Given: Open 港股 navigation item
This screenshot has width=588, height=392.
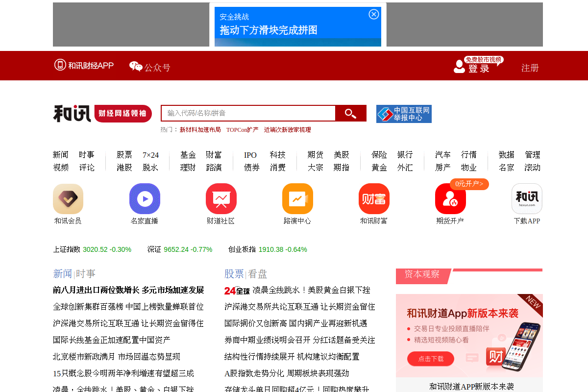Looking at the screenshot, I should coord(124,168).
